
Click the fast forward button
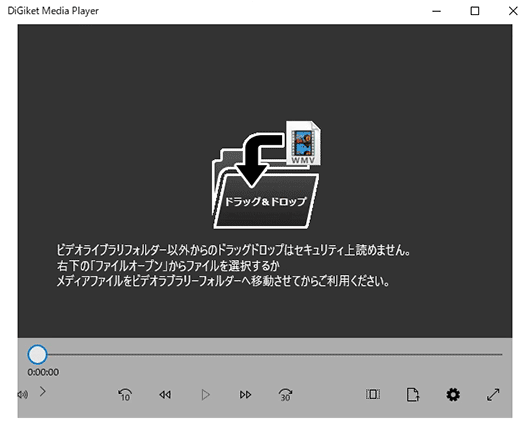coord(245,394)
